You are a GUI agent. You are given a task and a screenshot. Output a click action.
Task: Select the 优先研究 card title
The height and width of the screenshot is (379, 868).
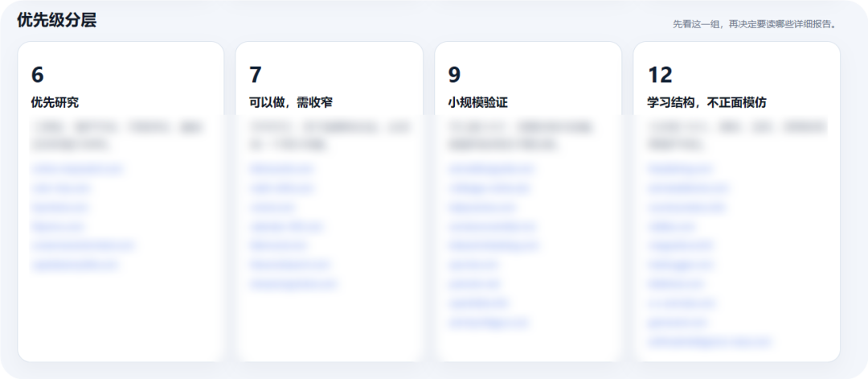(55, 102)
